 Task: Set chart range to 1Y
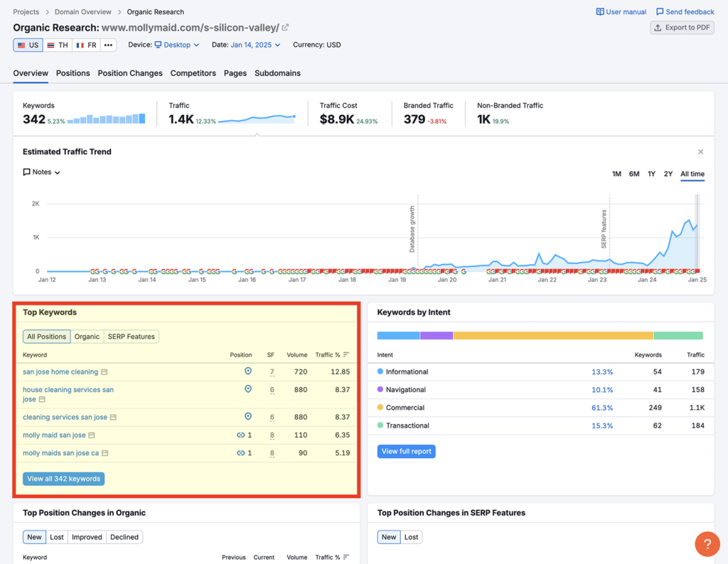pyautogui.click(x=651, y=174)
